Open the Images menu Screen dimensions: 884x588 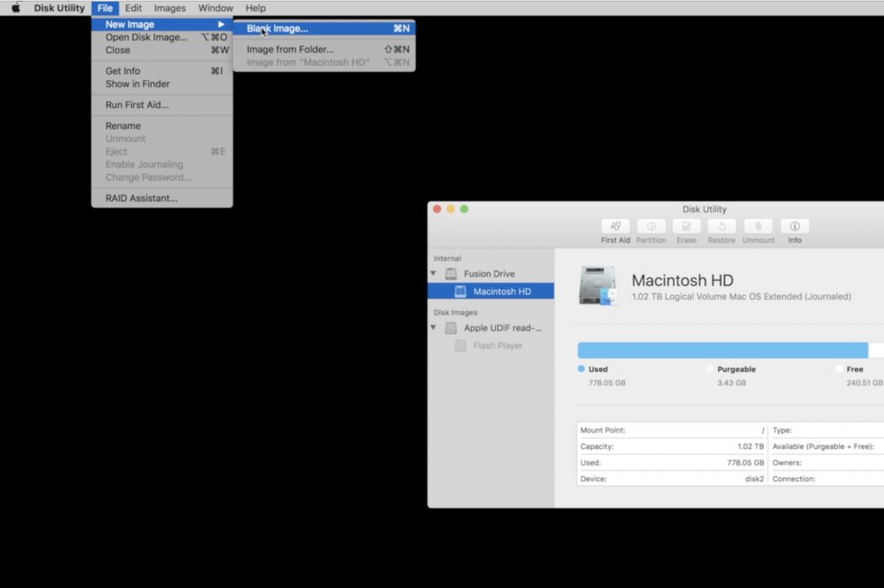(170, 8)
